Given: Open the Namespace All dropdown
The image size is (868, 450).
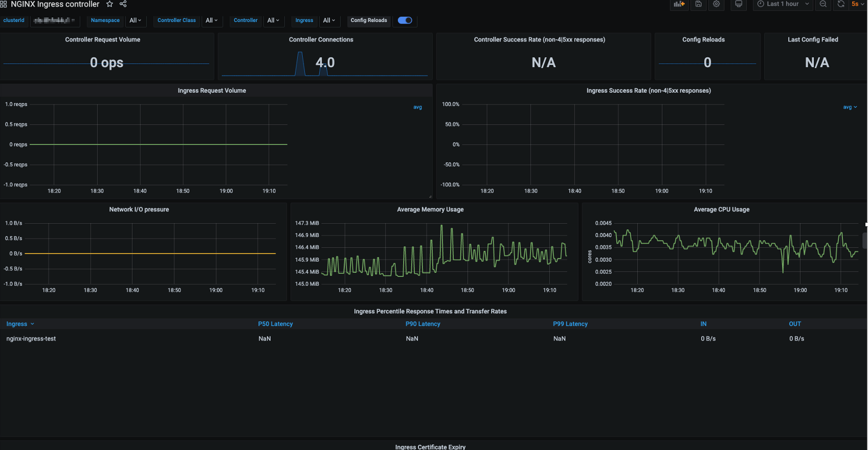Looking at the screenshot, I should click(x=135, y=20).
